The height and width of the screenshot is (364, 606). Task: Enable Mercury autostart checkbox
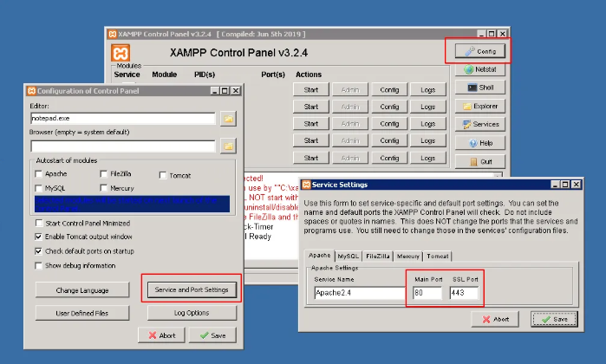tap(103, 188)
